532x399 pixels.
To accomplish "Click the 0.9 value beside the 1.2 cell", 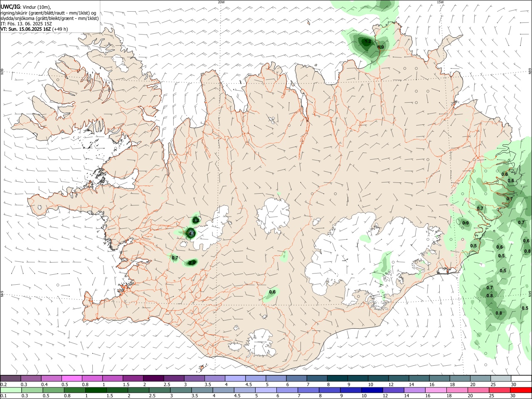I will [x=381, y=47].
